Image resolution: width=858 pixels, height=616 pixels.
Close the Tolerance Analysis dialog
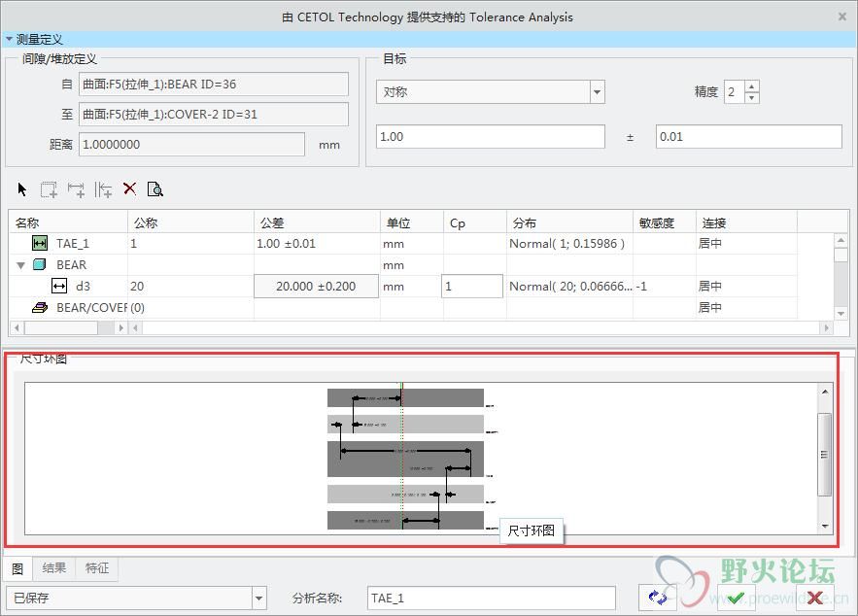(842, 17)
